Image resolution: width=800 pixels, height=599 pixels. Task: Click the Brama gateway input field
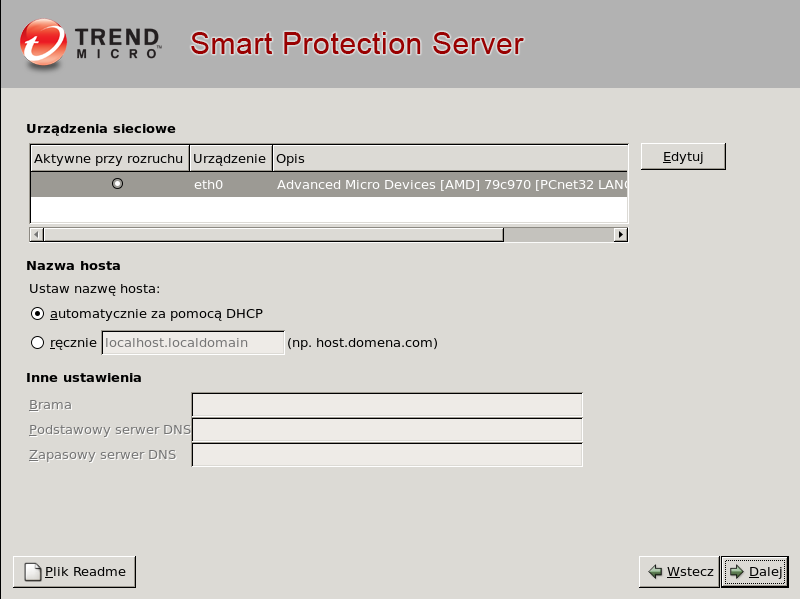(x=387, y=405)
